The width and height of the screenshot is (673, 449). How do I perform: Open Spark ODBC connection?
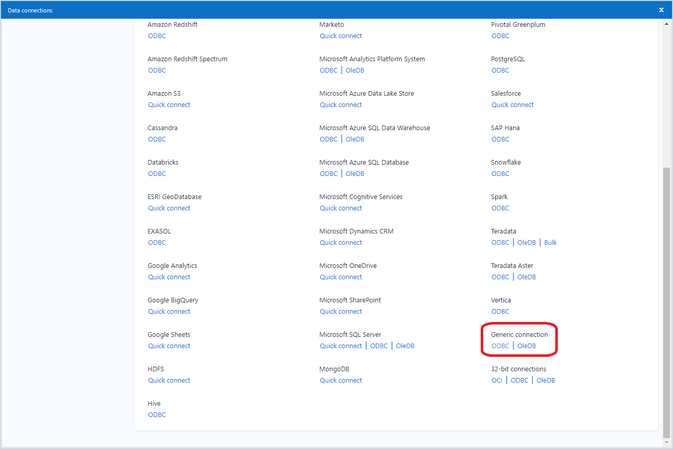(x=500, y=208)
